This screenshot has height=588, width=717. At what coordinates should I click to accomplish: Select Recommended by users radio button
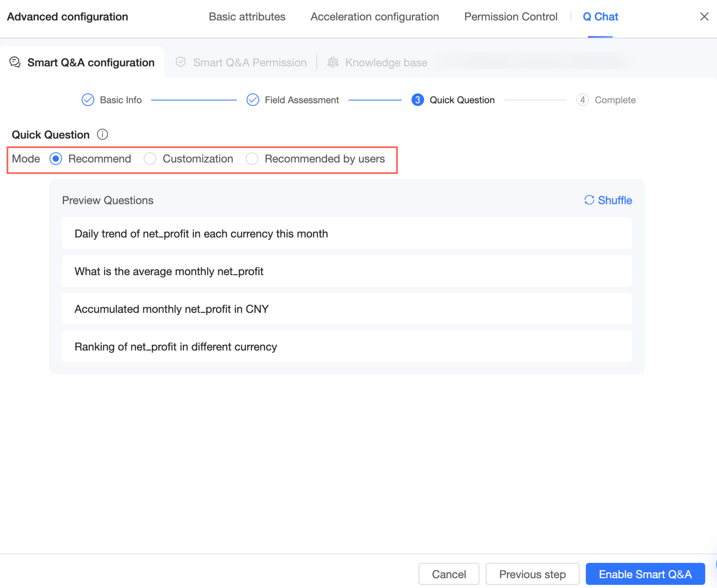pos(252,159)
